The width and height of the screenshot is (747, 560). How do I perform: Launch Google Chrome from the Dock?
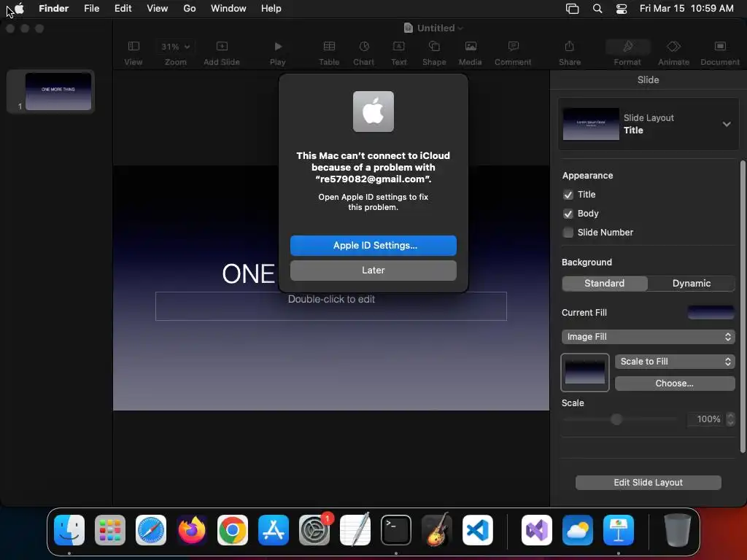233,530
